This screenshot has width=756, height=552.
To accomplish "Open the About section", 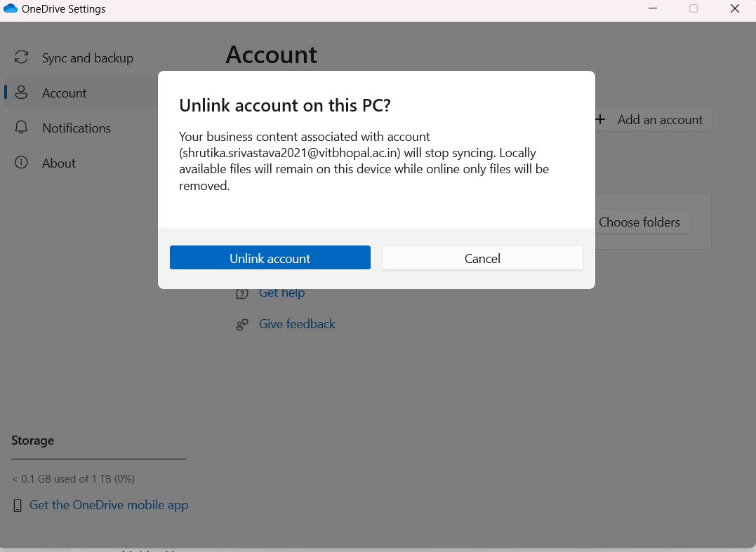I will [59, 163].
